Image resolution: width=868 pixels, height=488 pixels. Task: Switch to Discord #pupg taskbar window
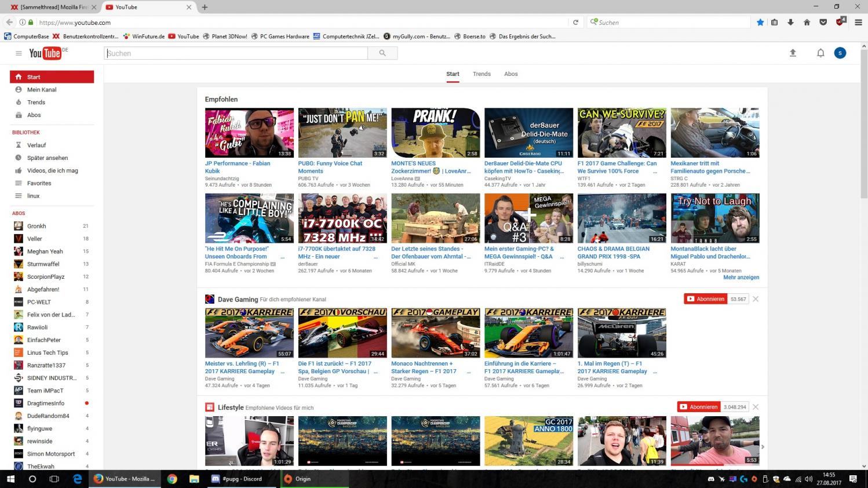click(242, 479)
